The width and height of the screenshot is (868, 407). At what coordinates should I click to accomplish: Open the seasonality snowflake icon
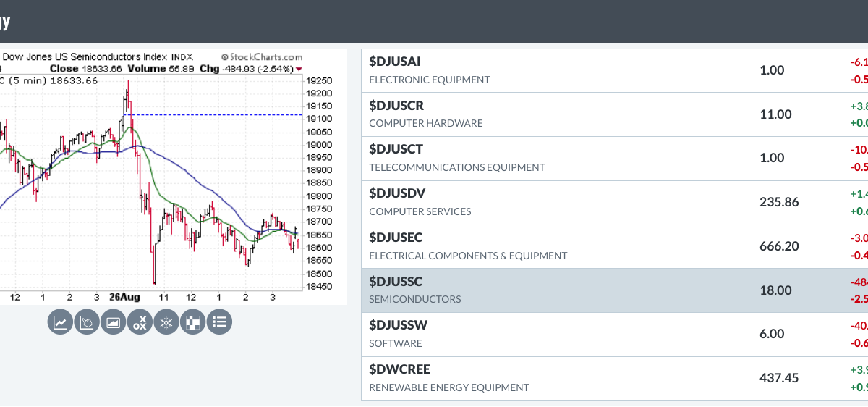(166, 322)
